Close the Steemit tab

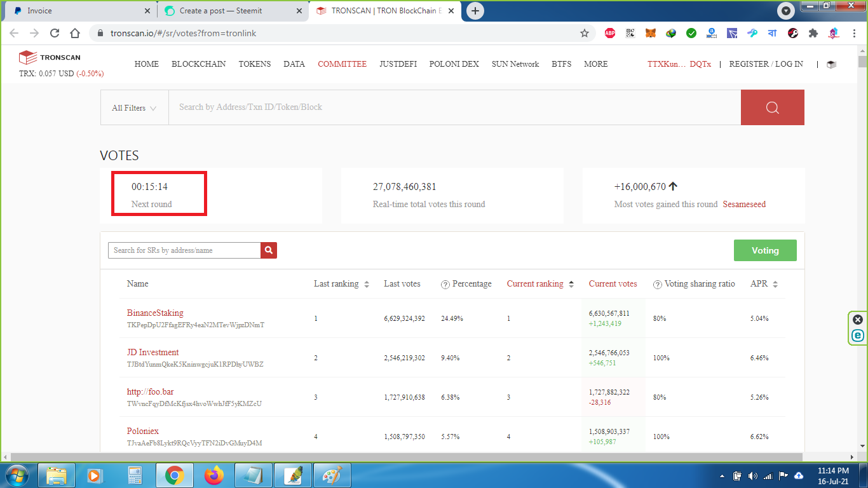301,11
